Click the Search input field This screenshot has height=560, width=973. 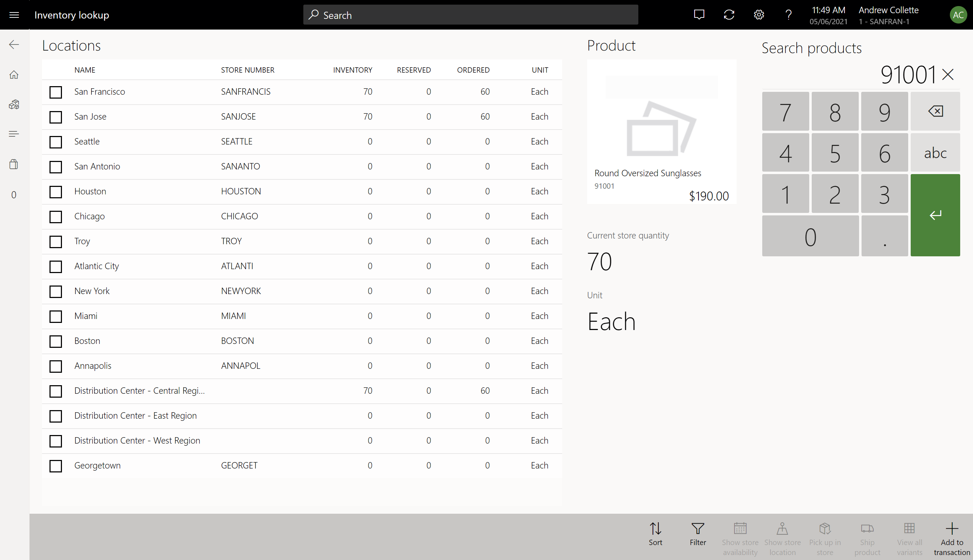pos(470,15)
